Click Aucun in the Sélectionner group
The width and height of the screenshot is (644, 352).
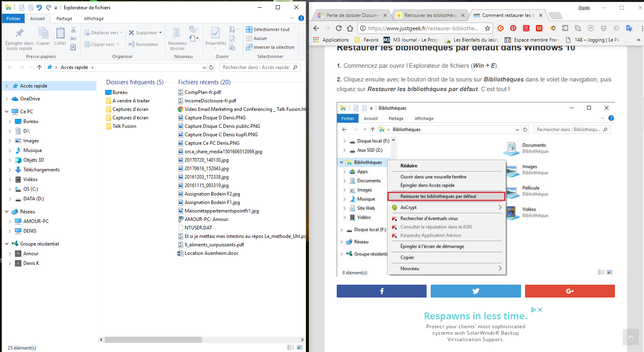tap(256, 38)
